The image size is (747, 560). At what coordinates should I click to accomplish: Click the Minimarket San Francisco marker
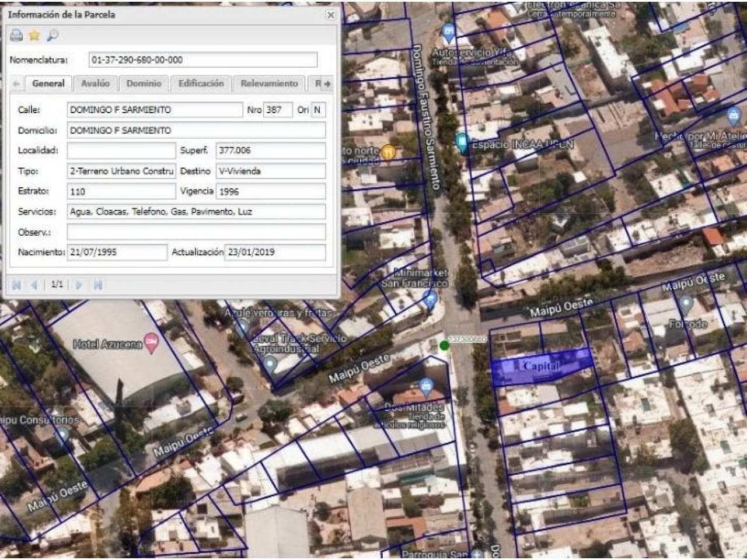click(x=431, y=300)
